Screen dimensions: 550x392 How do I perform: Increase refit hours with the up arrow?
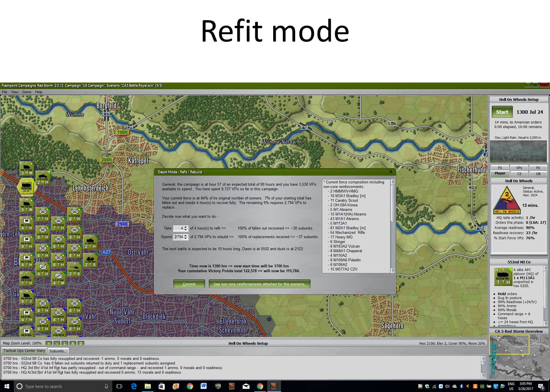[186, 227]
